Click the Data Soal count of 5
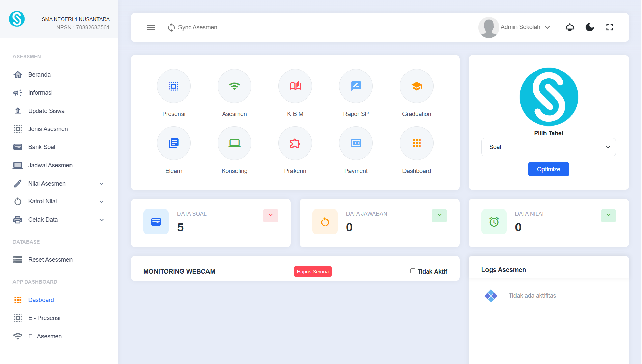This screenshot has height=364, width=642. click(180, 227)
